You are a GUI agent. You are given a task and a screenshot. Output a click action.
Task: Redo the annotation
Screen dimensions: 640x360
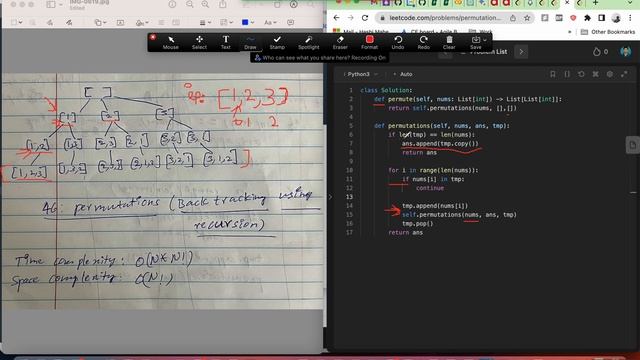click(424, 42)
